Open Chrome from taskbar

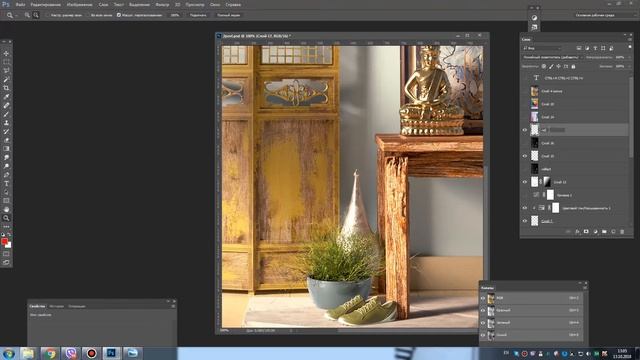coord(50,353)
